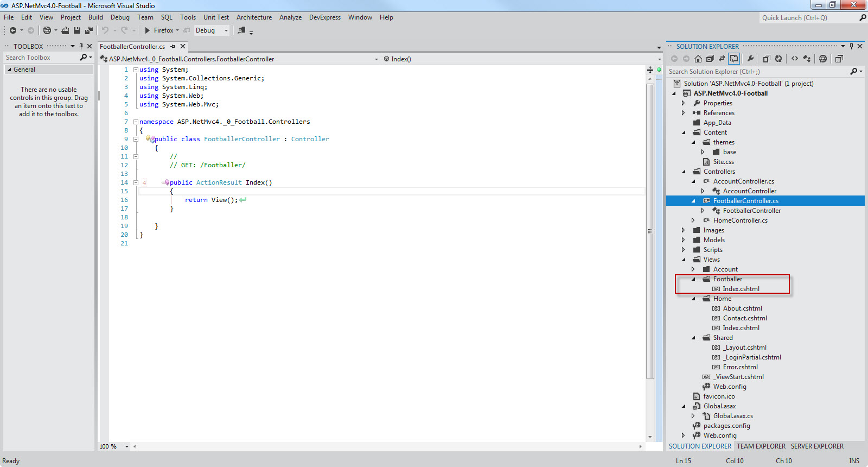
Task: Click the horizontal scrollbar right arrow in the editor
Action: click(640, 446)
